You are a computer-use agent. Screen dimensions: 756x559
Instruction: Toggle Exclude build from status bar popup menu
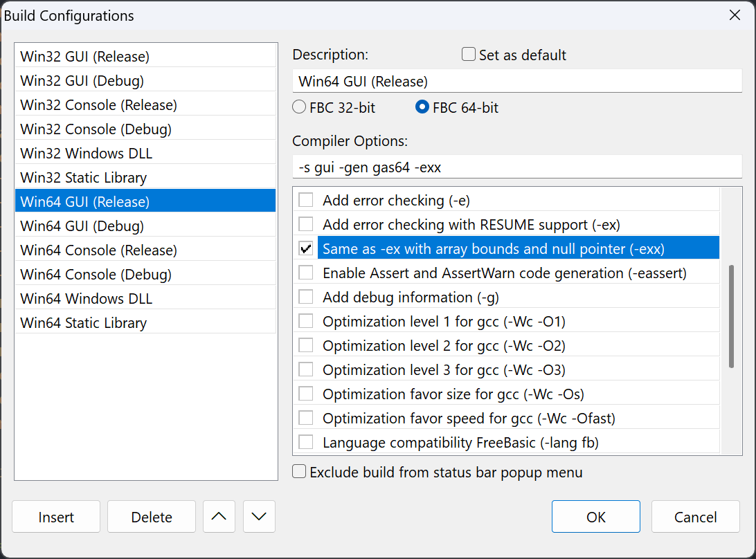pos(299,471)
